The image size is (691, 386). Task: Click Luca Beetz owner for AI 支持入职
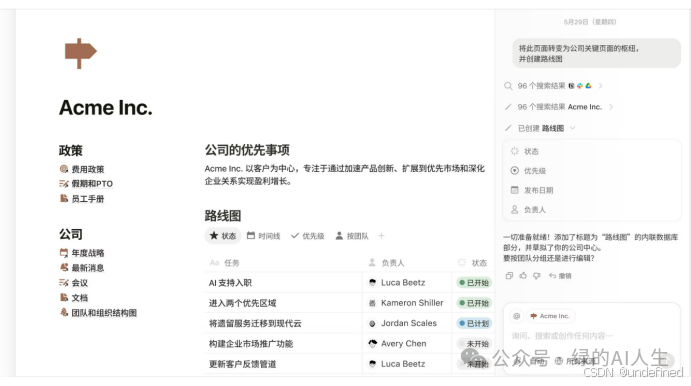[406, 283]
